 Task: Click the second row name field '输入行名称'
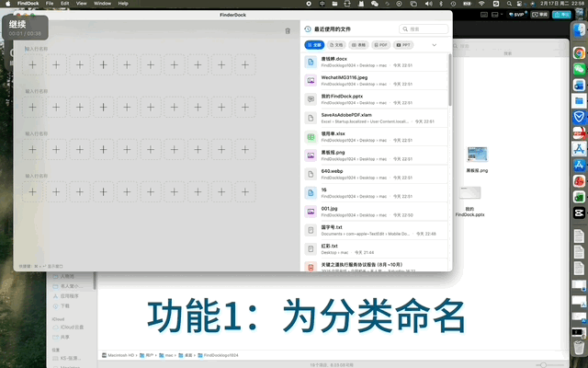coord(37,91)
